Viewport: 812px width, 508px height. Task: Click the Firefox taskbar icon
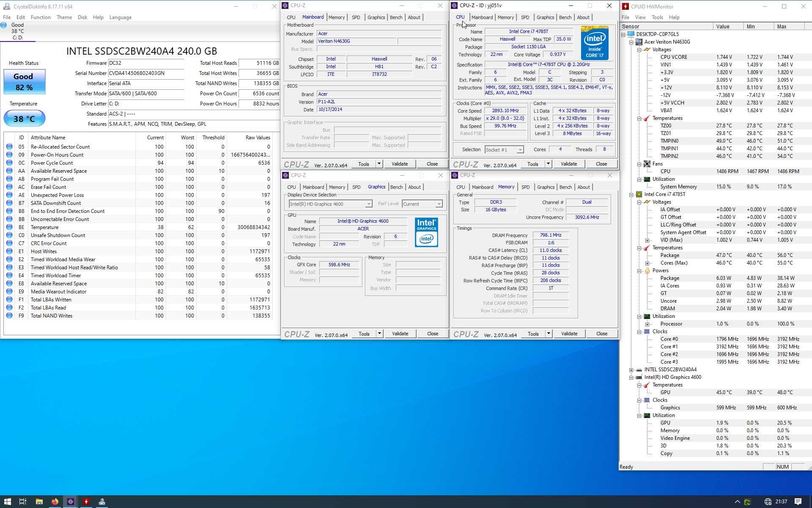(55, 501)
